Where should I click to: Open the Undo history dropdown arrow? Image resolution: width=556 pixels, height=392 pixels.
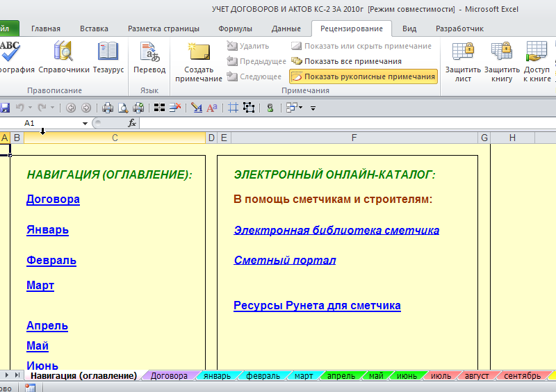click(x=30, y=108)
